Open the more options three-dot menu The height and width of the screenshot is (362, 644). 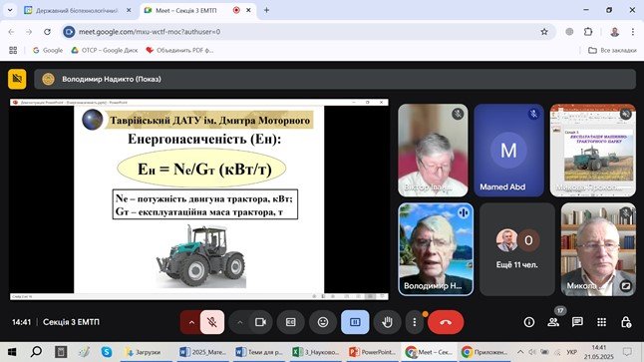point(414,322)
